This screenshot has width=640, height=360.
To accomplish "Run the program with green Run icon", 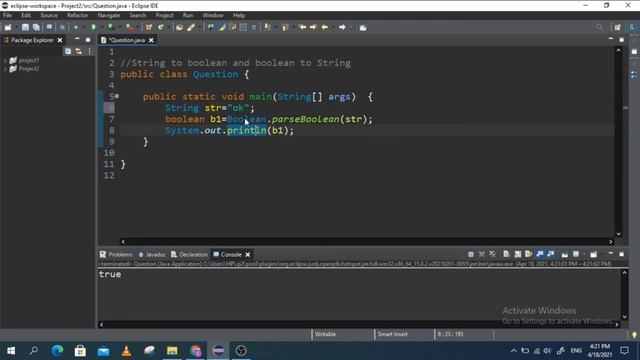I will 93,27.
